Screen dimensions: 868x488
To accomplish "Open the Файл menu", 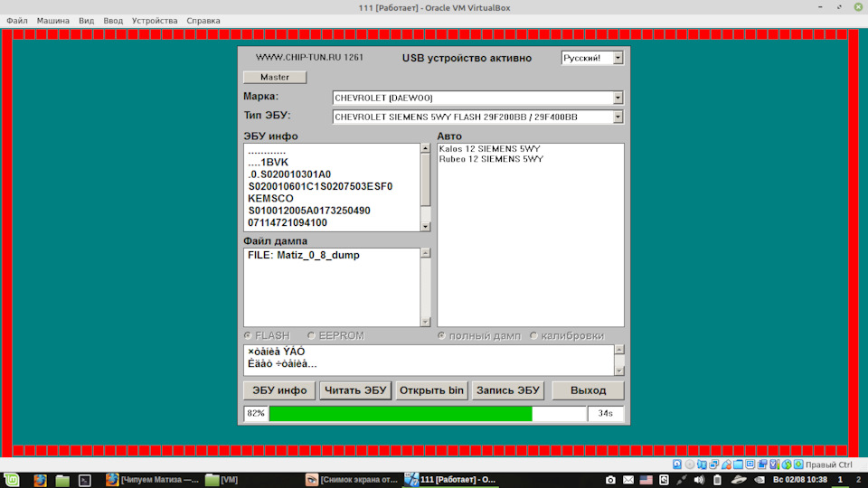I will click(16, 21).
